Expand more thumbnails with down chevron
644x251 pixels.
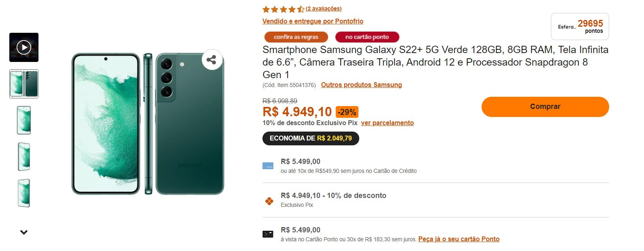tap(24, 232)
